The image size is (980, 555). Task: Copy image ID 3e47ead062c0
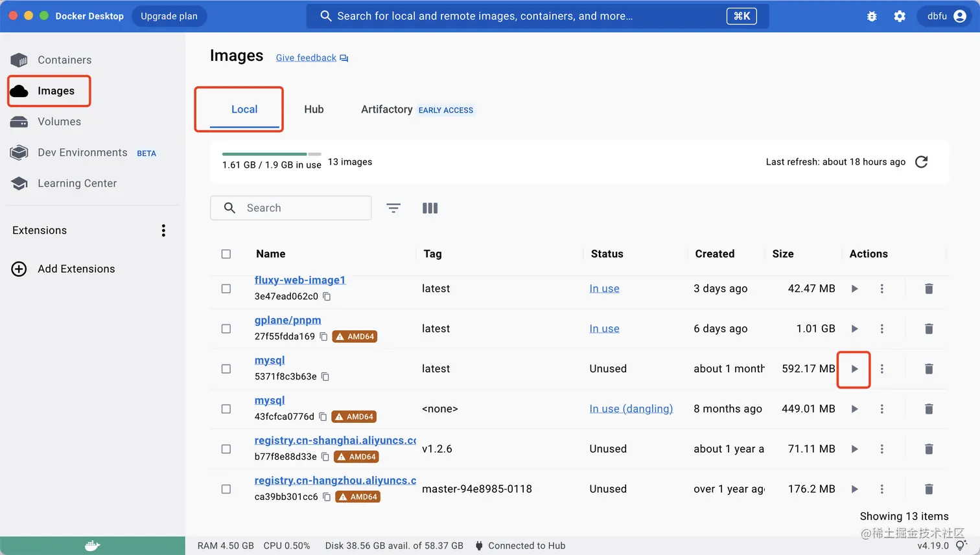(327, 297)
